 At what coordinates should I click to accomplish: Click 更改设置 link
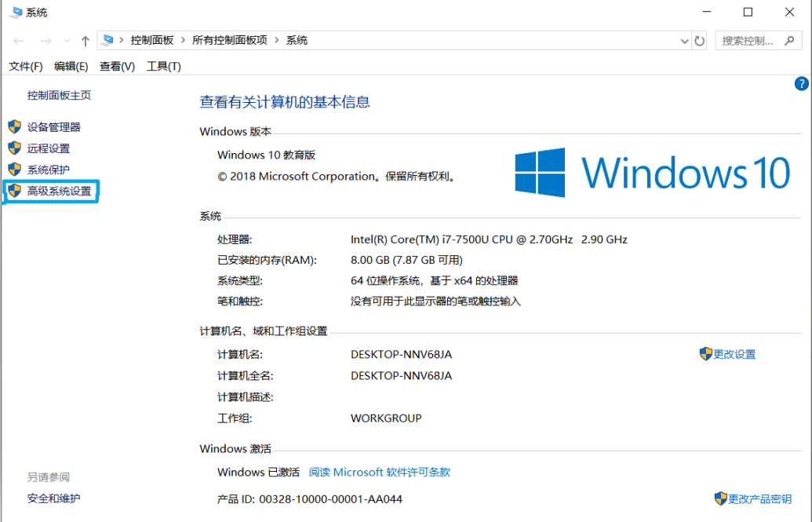[734, 355]
